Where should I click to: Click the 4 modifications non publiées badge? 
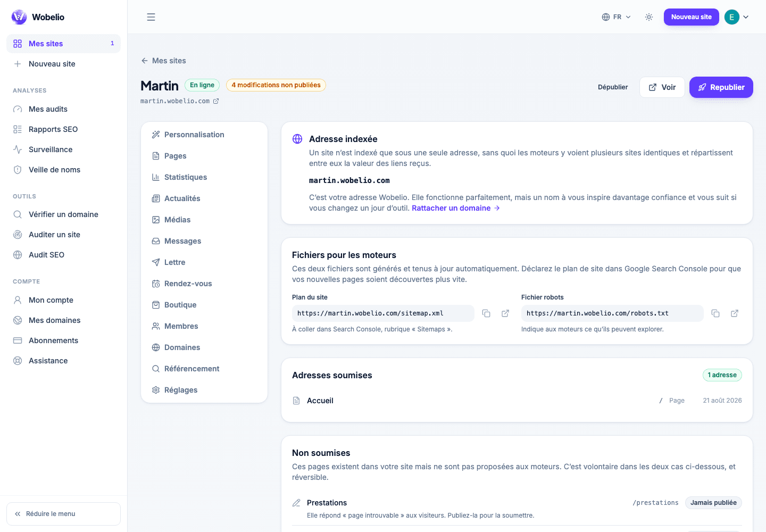276,85
